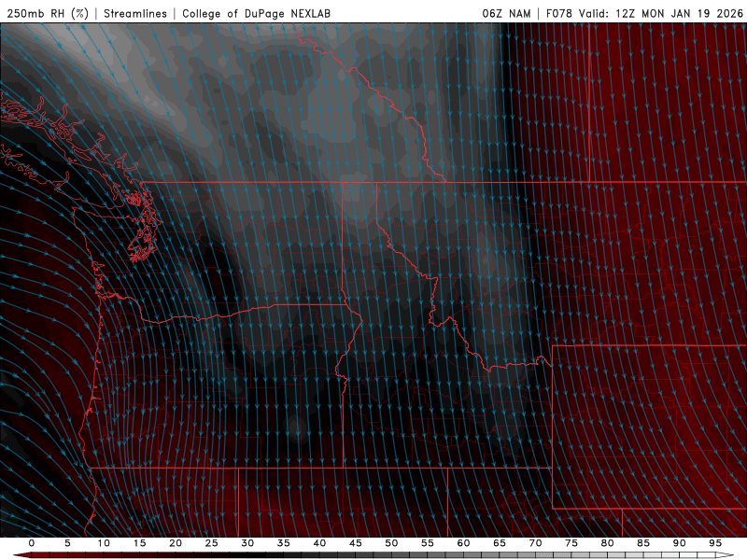747x560 pixels.
Task: Select the "Streamlines" label in header
Action: tap(135, 13)
